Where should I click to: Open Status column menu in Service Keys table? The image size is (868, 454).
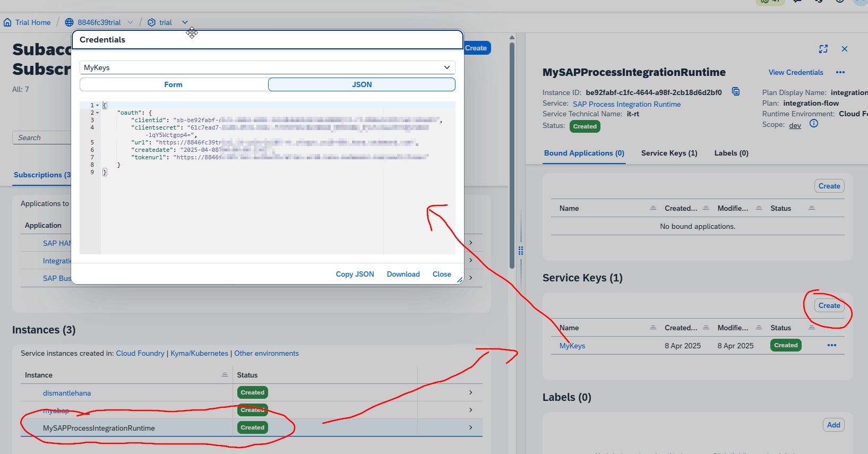[812, 328]
